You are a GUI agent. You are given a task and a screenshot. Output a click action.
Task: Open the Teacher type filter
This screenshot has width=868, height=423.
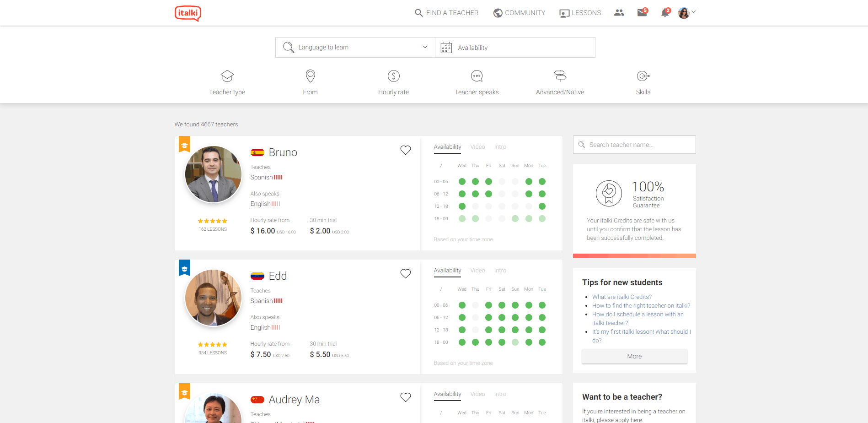pos(227,82)
